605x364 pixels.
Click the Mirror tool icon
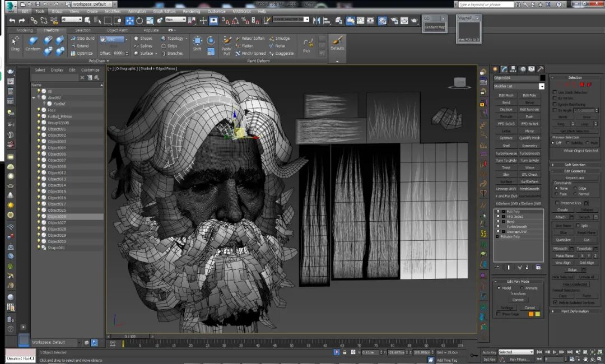tap(317, 20)
